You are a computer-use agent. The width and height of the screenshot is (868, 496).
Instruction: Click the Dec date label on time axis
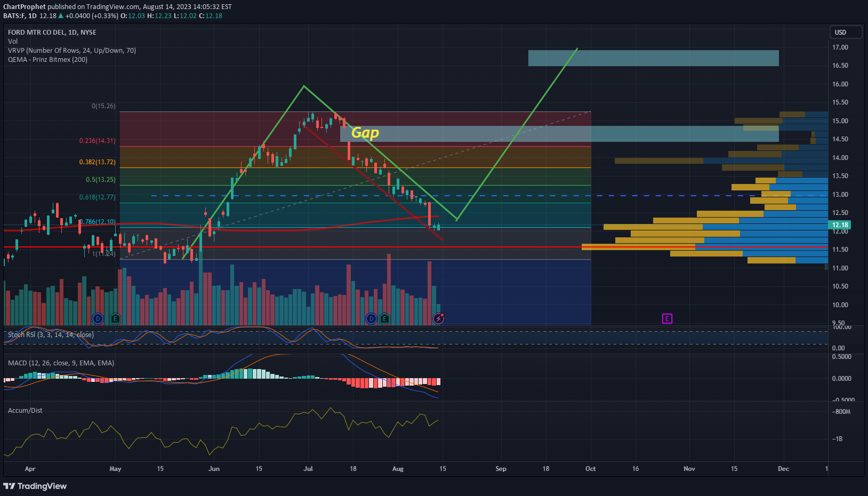click(783, 469)
